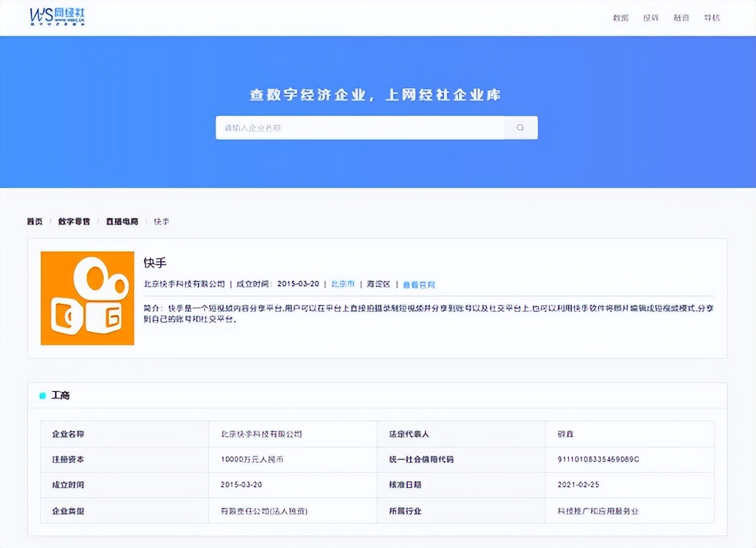Open the orange Kuaishou camera logo
The height and width of the screenshot is (548, 756).
pos(87,298)
